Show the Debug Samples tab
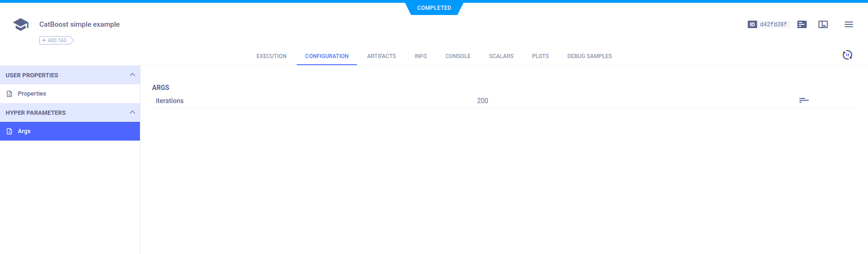 (589, 56)
